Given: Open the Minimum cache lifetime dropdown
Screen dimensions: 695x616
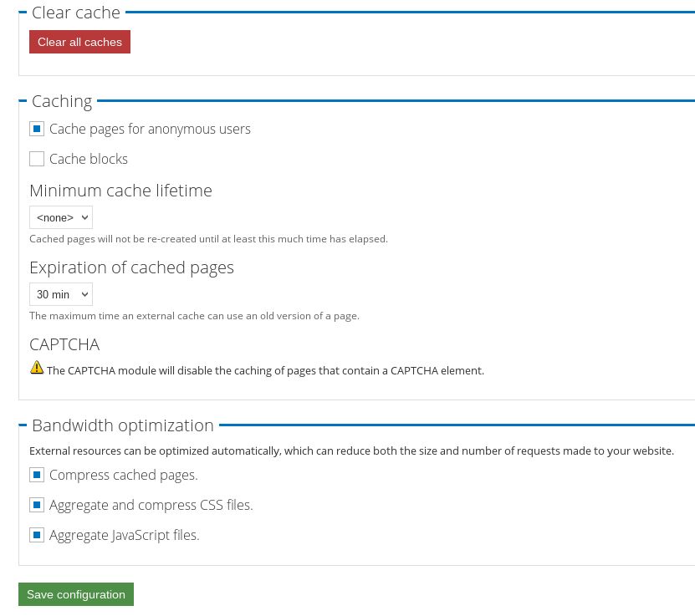Looking at the screenshot, I should (x=61, y=217).
